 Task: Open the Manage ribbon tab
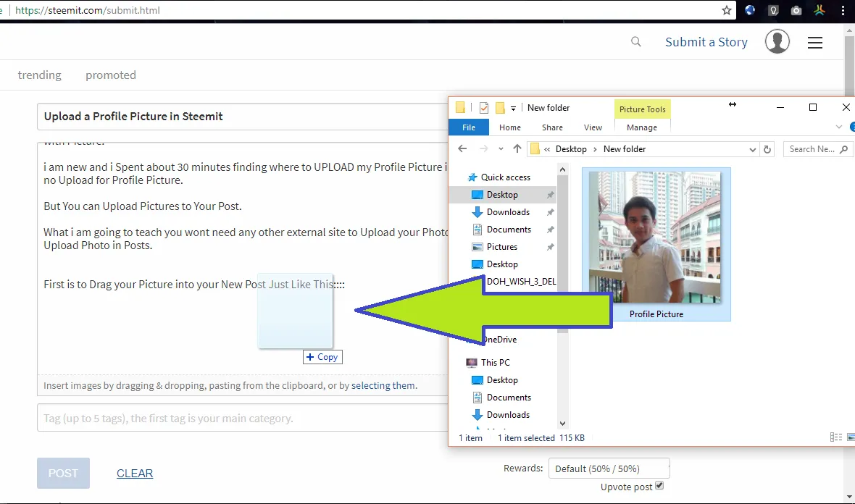(x=642, y=127)
